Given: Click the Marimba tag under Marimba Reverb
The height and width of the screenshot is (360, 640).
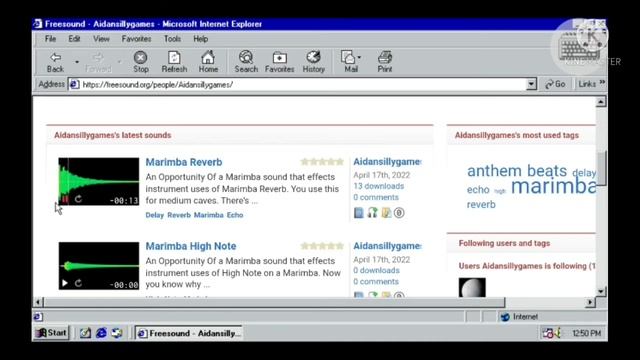Looking at the screenshot, I should [x=209, y=215].
